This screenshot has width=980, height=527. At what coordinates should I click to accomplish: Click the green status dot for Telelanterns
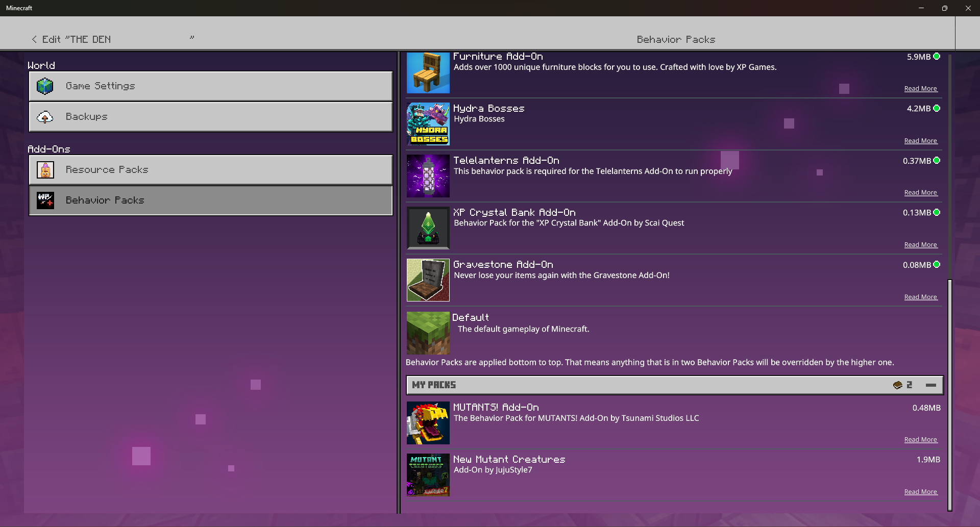(937, 160)
